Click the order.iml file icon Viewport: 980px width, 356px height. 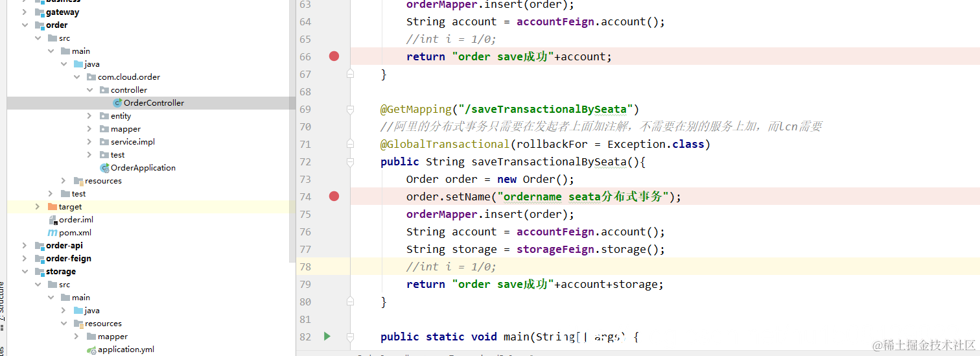52,219
